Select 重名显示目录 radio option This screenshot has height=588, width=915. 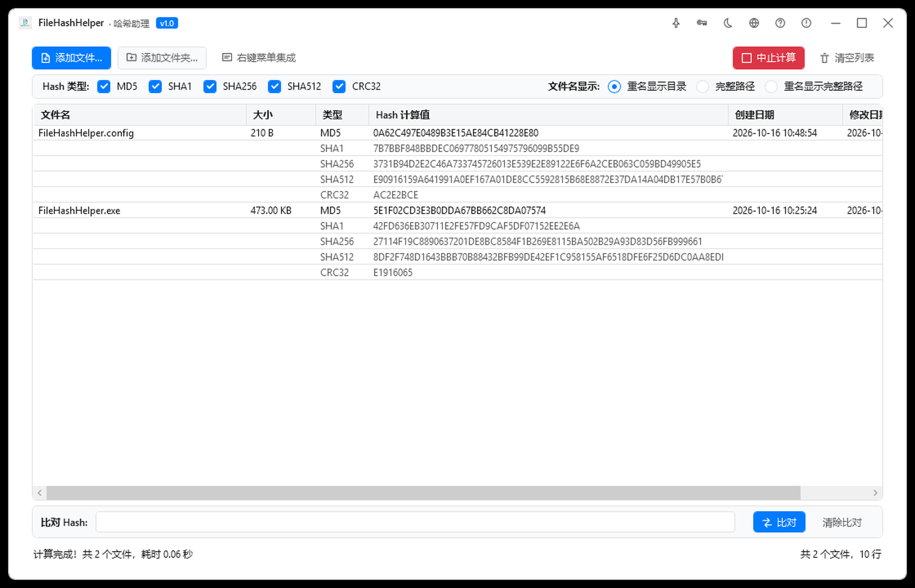click(614, 87)
